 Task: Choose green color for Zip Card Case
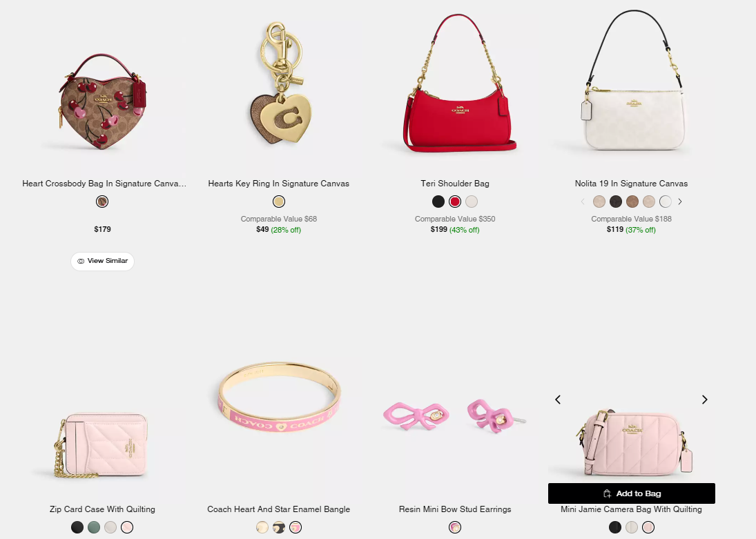click(94, 527)
